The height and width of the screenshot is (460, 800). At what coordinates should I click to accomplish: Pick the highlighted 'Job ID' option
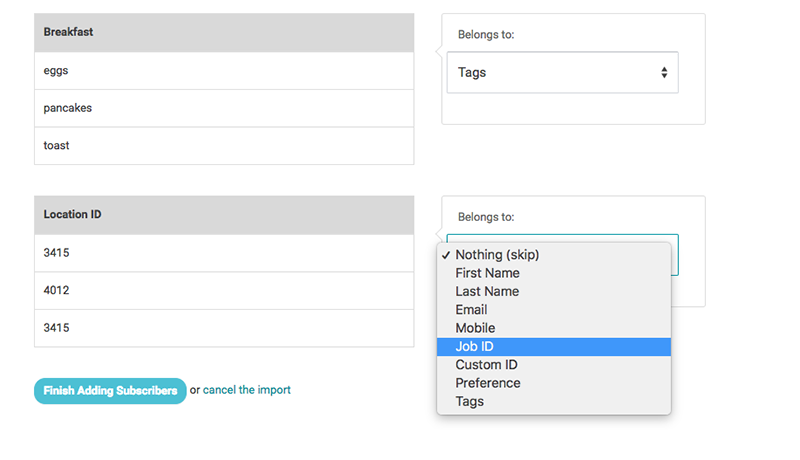[554, 347]
